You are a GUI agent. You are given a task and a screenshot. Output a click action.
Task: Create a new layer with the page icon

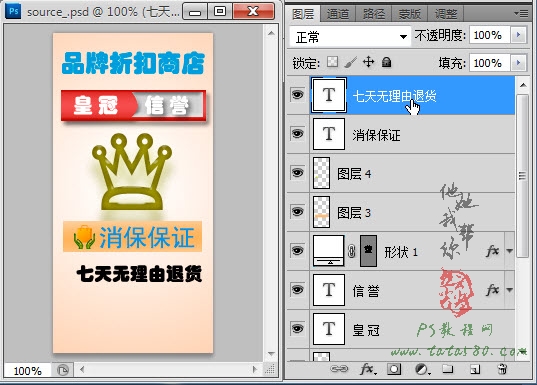tap(475, 369)
